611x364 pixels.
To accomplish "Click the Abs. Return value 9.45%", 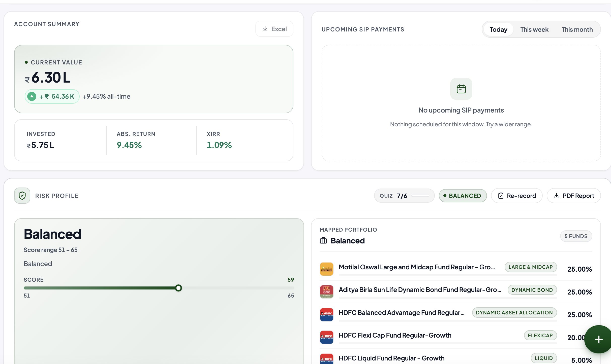I will [x=129, y=145].
